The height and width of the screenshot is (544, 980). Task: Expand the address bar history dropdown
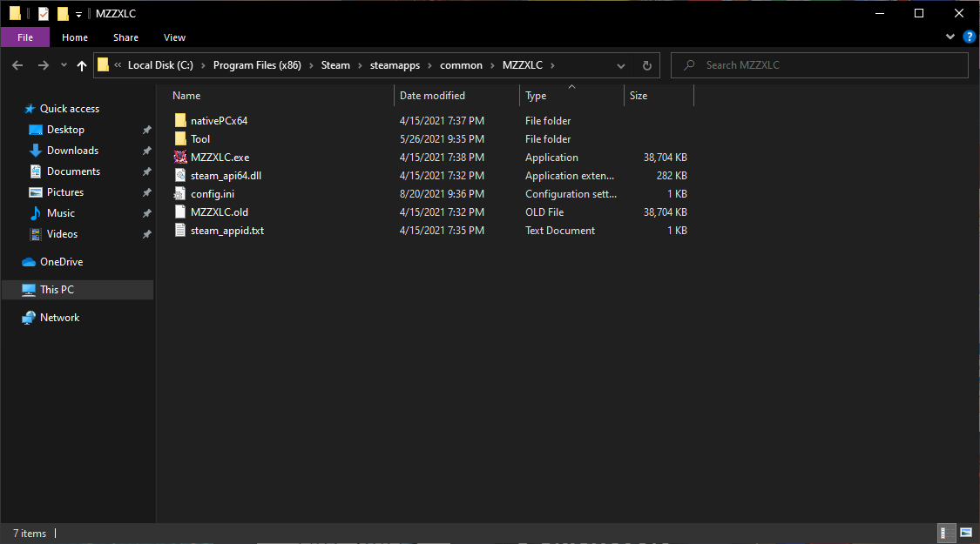click(620, 65)
